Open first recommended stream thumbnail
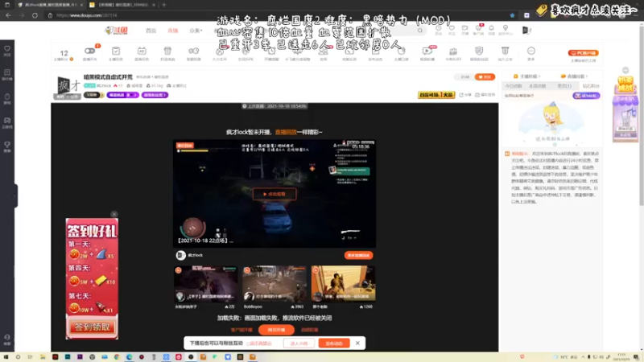This screenshot has width=644, height=362. [205, 284]
